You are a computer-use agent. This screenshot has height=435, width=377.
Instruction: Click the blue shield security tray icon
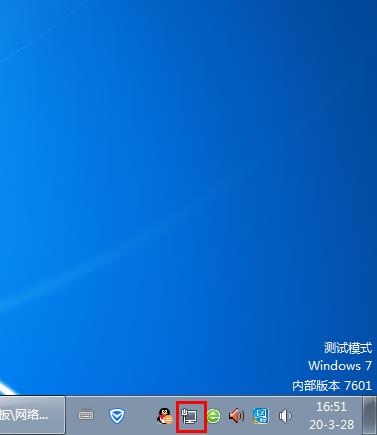coord(117,416)
